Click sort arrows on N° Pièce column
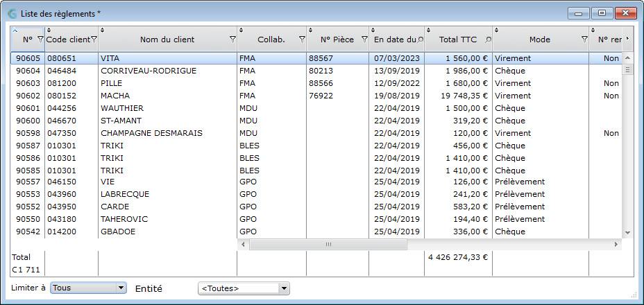The width and height of the screenshot is (644, 305). [x=310, y=30]
